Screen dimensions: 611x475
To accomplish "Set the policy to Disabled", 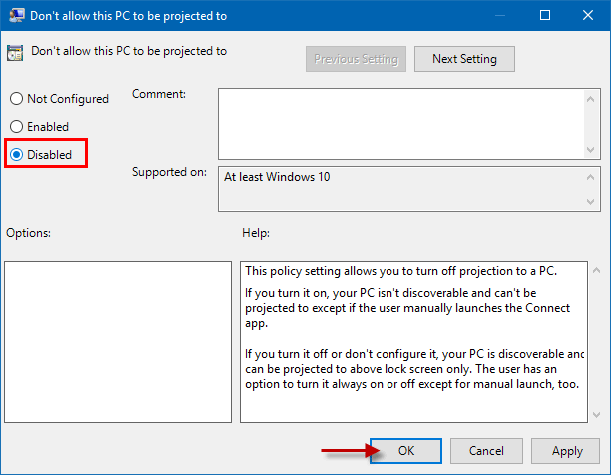I will coord(16,155).
